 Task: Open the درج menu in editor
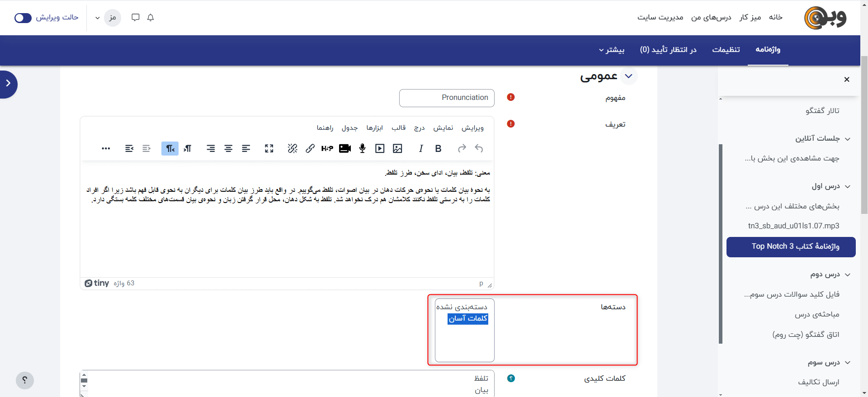coord(420,128)
